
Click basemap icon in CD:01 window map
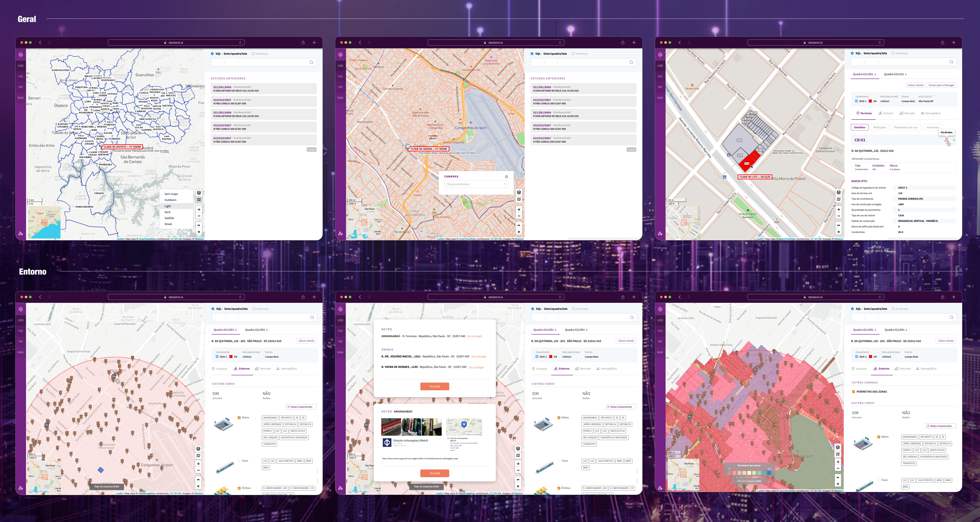click(838, 199)
